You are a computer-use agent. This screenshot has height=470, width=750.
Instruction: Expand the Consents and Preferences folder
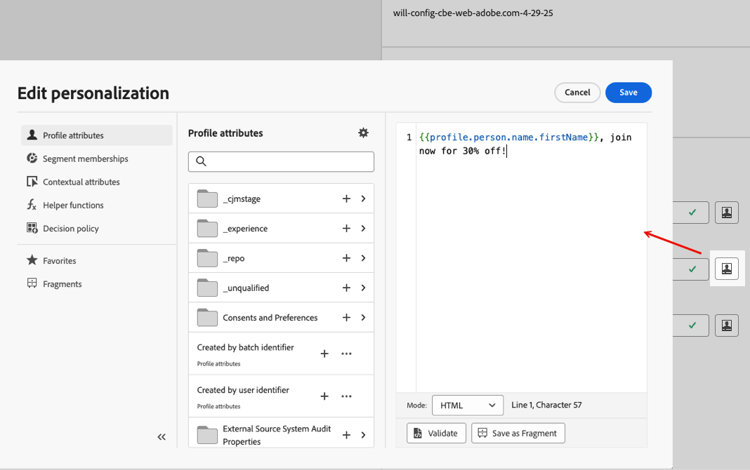point(363,317)
